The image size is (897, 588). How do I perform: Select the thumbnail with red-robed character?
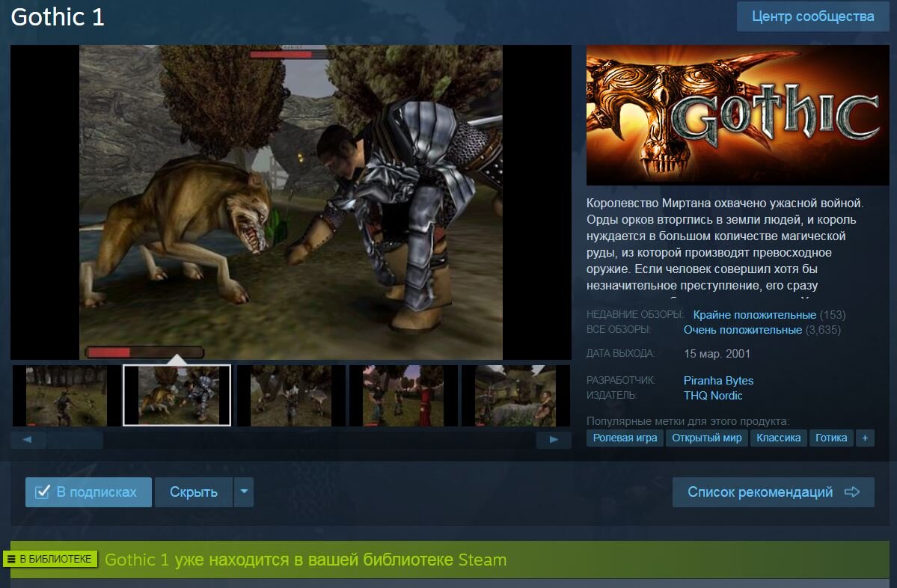click(402, 396)
